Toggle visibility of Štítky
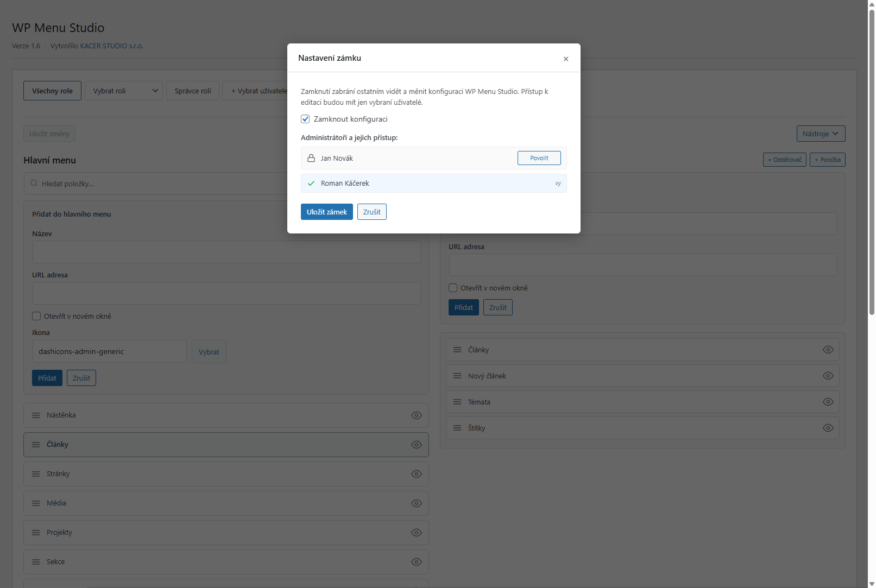This screenshot has width=876, height=588. click(828, 428)
